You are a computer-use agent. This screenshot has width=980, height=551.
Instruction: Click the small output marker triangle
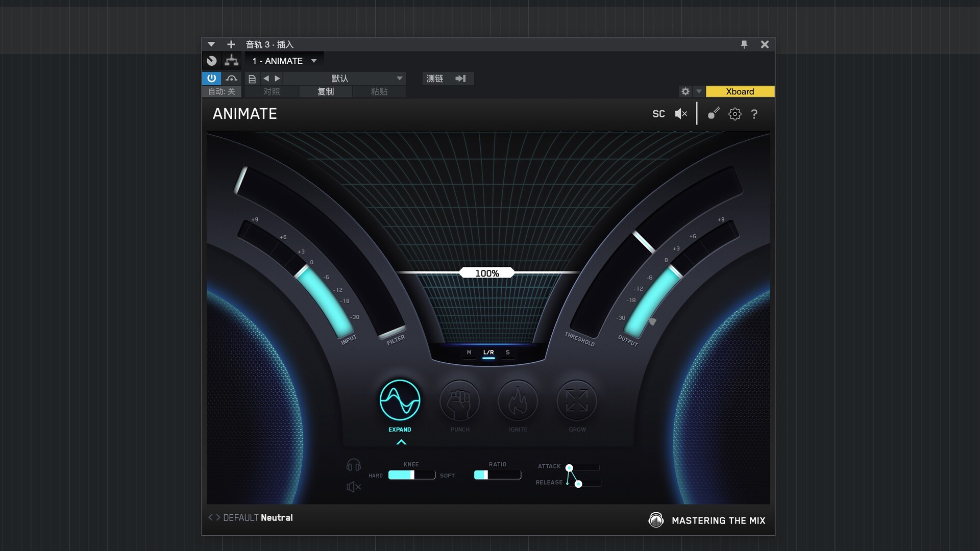(x=652, y=321)
